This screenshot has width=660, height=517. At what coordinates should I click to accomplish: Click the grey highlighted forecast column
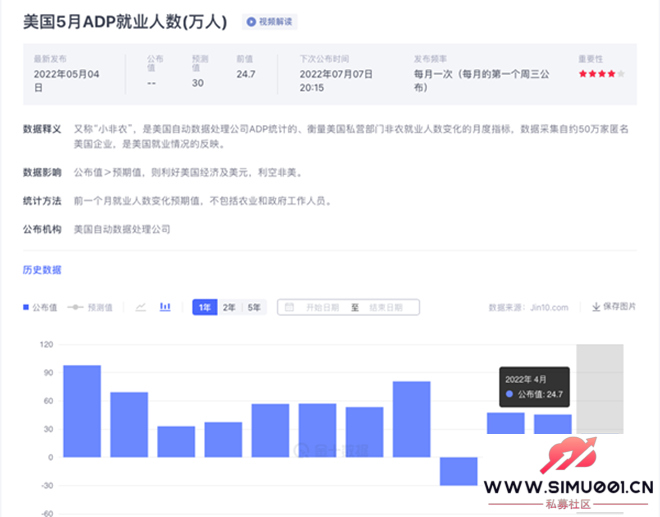tap(599, 390)
